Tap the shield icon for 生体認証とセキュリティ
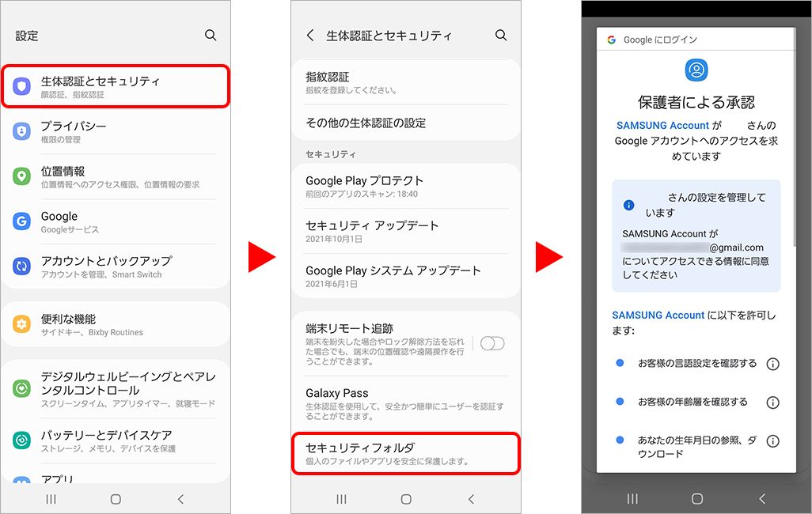 [21, 86]
